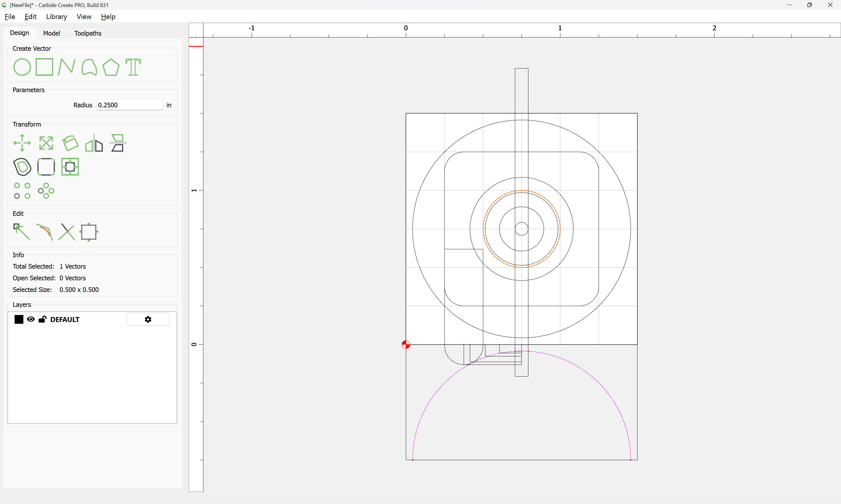Open DEFAULT layer settings gear
Image resolution: width=841 pixels, height=504 pixels.
[148, 319]
